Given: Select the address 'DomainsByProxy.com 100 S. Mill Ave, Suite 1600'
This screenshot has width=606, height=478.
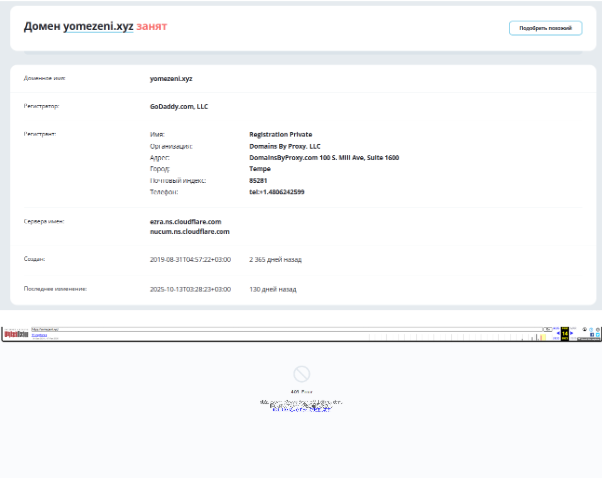Looking at the screenshot, I should (324, 158).
